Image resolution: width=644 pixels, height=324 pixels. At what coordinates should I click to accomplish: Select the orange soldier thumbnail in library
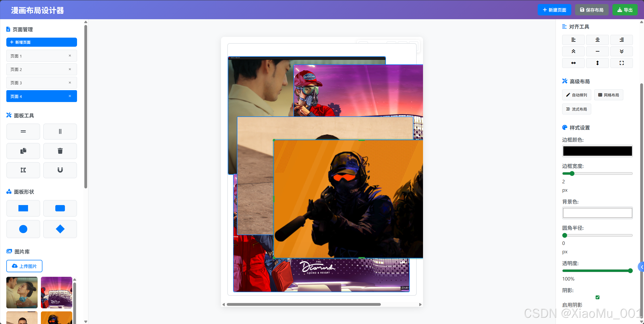57,318
